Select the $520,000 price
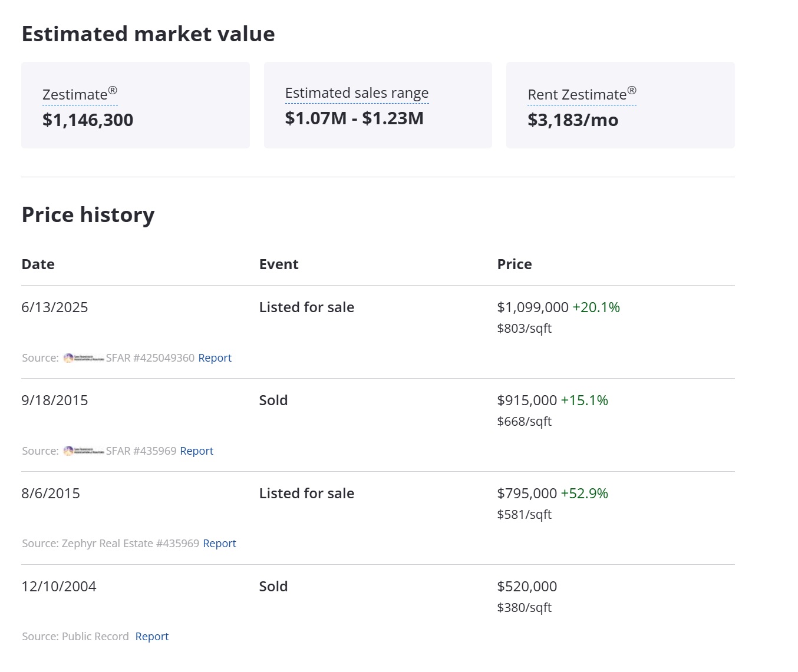798x672 pixels. tap(527, 587)
